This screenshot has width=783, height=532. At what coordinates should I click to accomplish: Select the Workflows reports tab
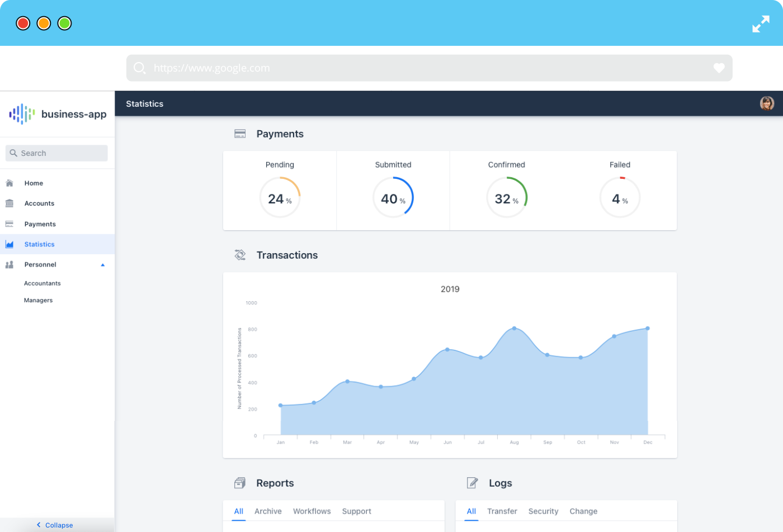[x=312, y=511]
